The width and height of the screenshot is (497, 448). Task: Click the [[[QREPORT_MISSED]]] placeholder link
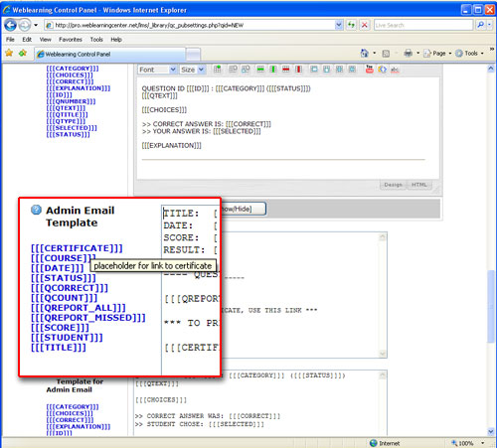pos(88,318)
